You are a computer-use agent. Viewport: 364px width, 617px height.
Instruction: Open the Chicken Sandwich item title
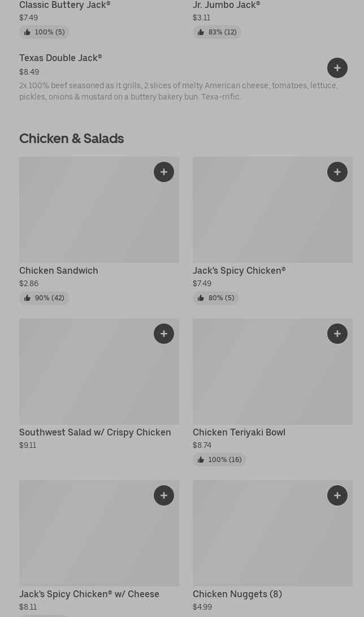(59, 270)
